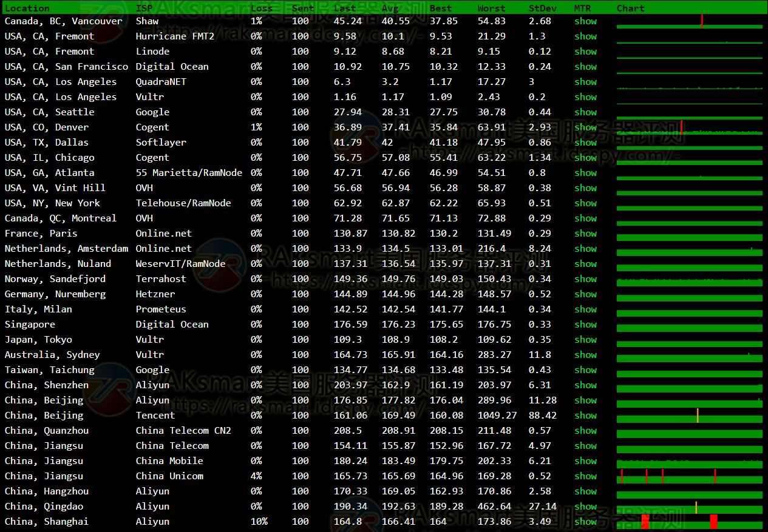This screenshot has height=532, width=768.
Task: Click the '55 Marietta/RamNode' ISP cell
Action: (x=189, y=173)
